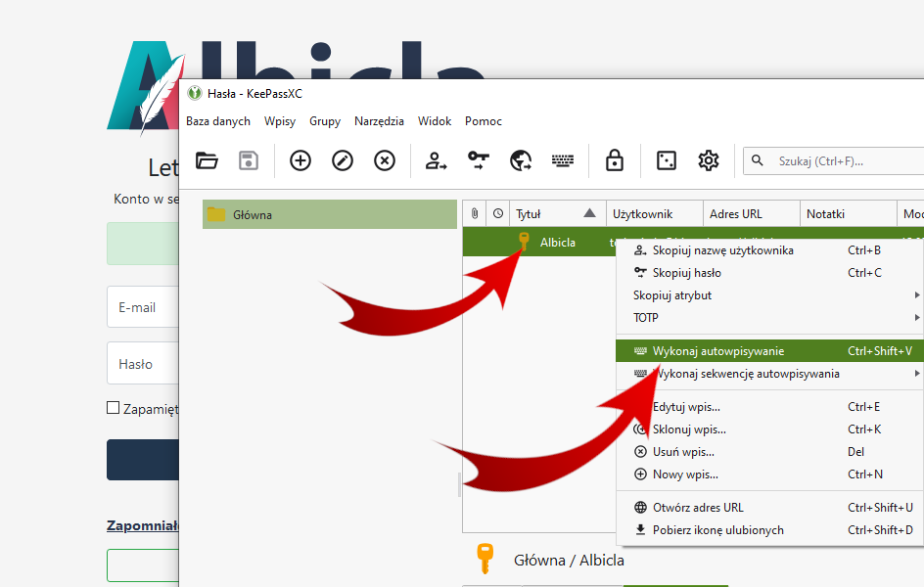Expand TOTP submenu
Viewport: 924px width, 587px height.
tap(769, 317)
